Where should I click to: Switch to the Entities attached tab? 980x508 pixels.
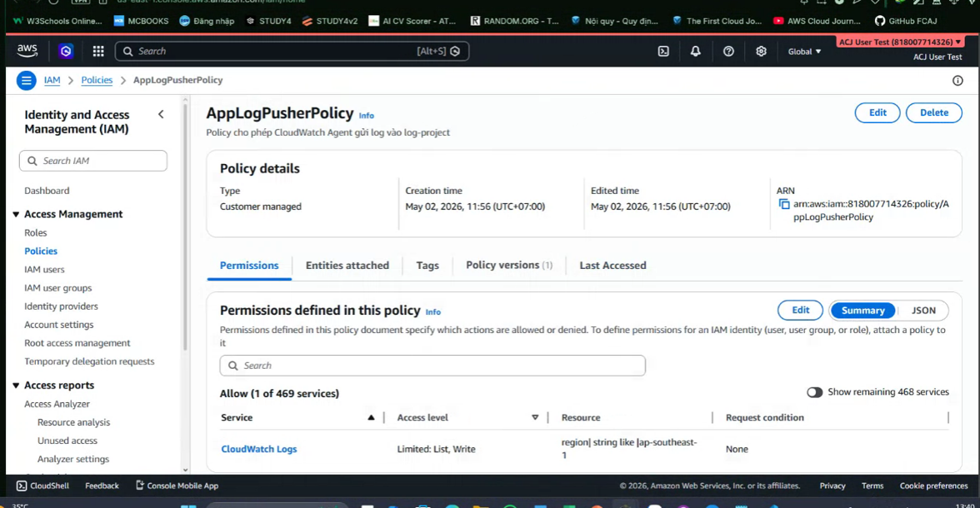347,266
